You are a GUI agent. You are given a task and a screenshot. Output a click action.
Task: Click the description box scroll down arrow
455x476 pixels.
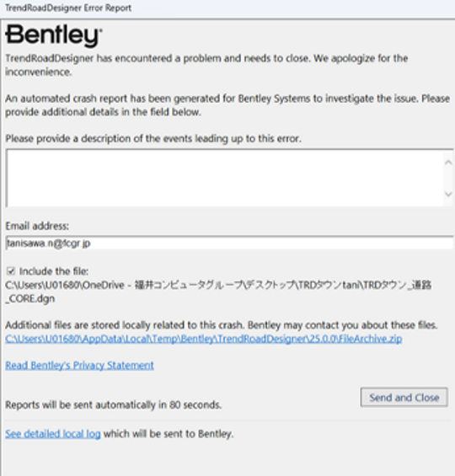pyautogui.click(x=448, y=194)
